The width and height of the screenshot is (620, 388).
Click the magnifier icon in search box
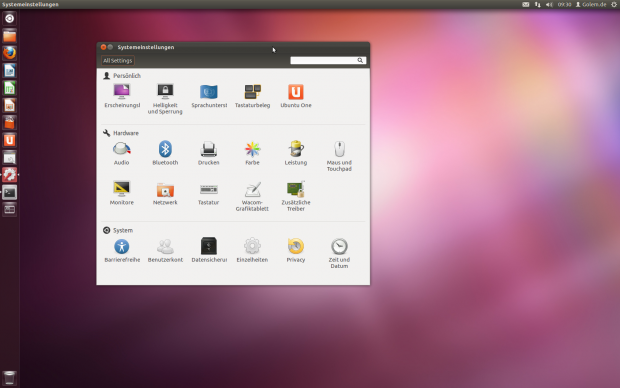click(x=360, y=60)
